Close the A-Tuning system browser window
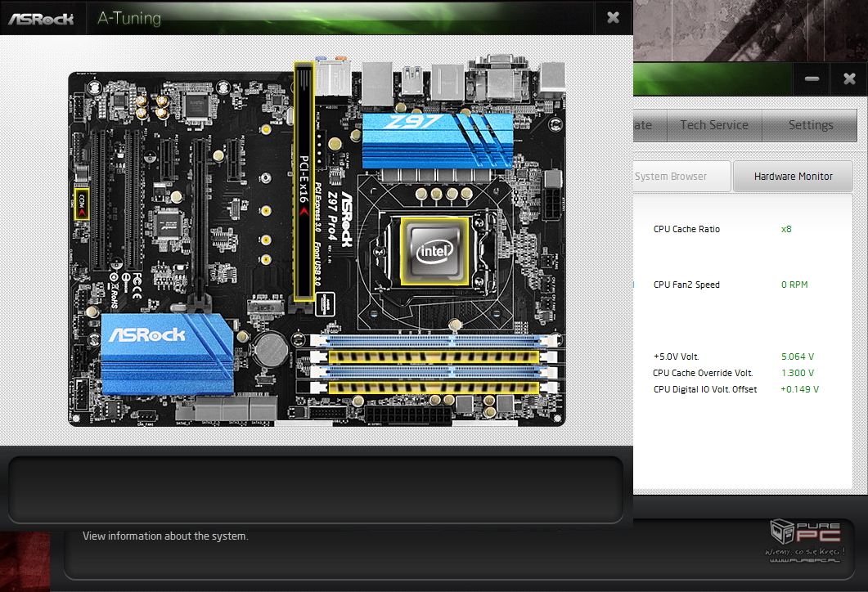This screenshot has width=868, height=592. tap(613, 18)
